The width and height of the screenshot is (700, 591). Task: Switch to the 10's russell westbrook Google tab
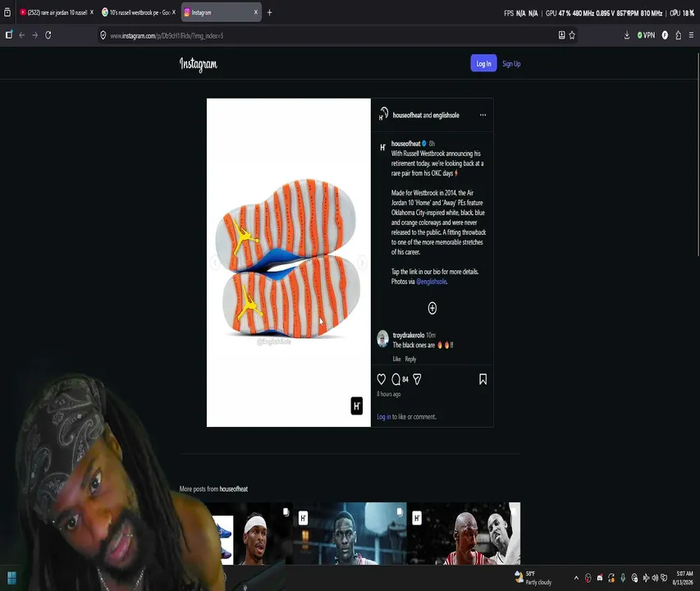pyautogui.click(x=136, y=12)
